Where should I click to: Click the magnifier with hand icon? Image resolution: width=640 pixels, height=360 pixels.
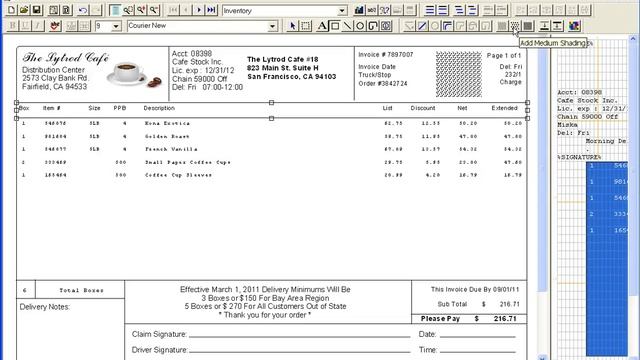pos(129,10)
